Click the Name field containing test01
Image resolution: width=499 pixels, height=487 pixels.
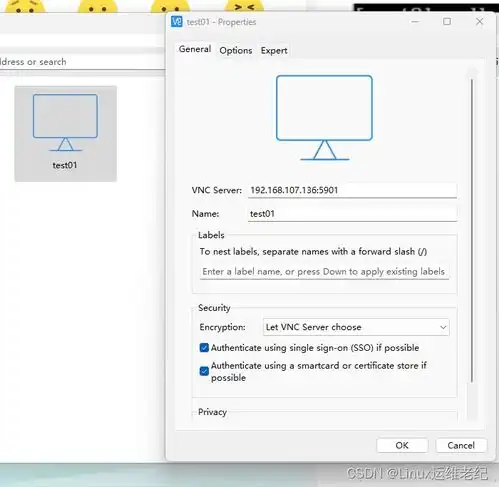[352, 214]
